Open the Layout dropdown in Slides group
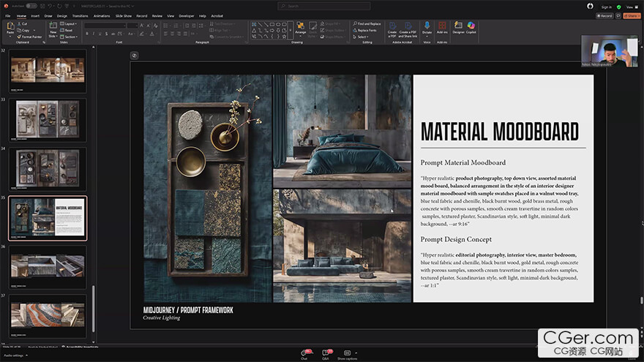The height and width of the screenshot is (362, 644). point(68,24)
